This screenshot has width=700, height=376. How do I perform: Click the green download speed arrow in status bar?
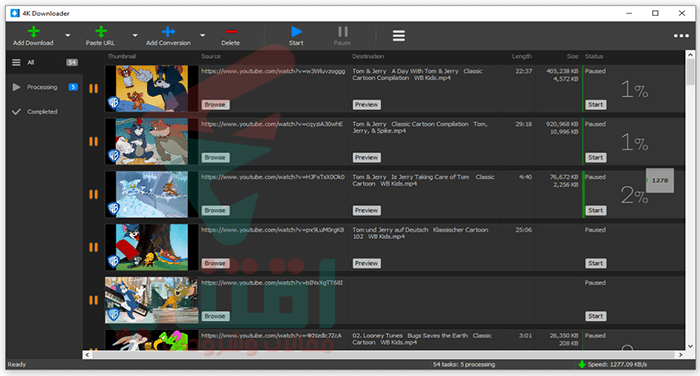pyautogui.click(x=582, y=364)
